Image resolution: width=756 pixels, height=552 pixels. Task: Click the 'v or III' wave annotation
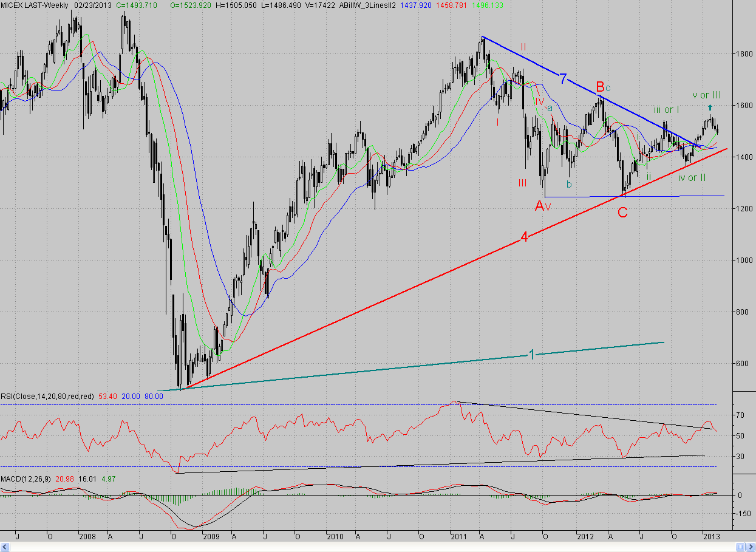point(706,95)
